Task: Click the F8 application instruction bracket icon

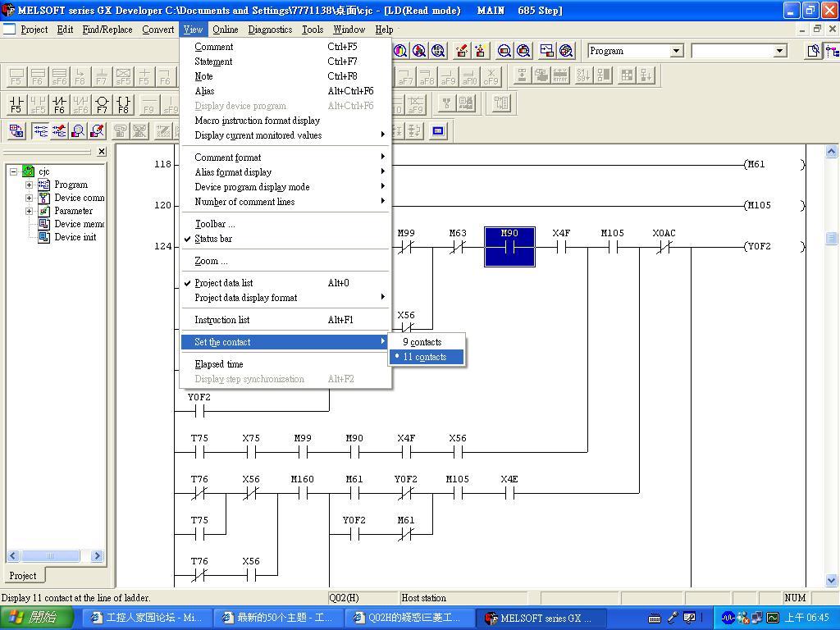Action: coord(123,104)
